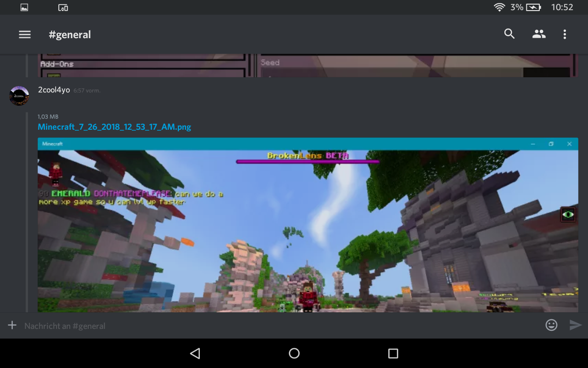Tap the screen cast icon in status bar
588x368 pixels.
[63, 7]
